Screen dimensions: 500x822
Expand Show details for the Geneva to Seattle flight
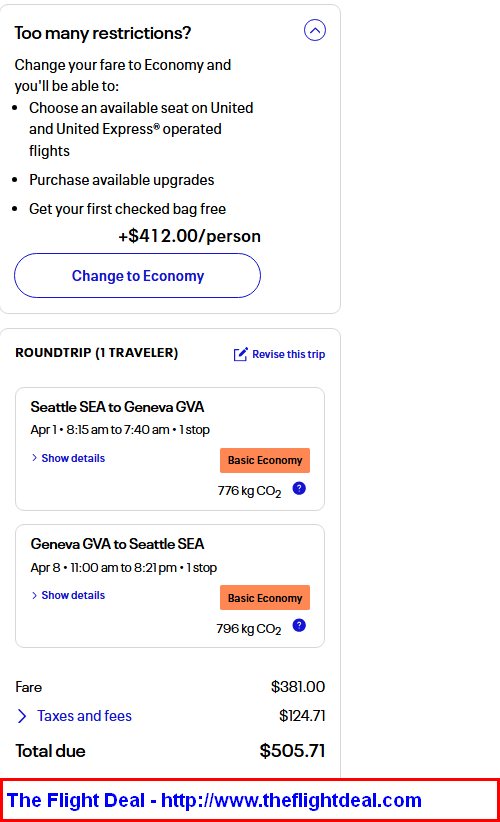(x=73, y=596)
